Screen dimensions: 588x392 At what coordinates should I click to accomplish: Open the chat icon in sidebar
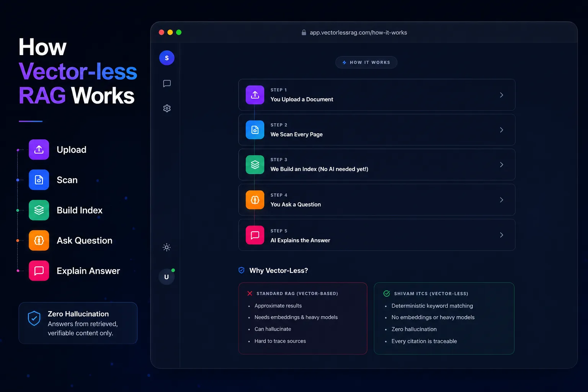[x=167, y=83]
